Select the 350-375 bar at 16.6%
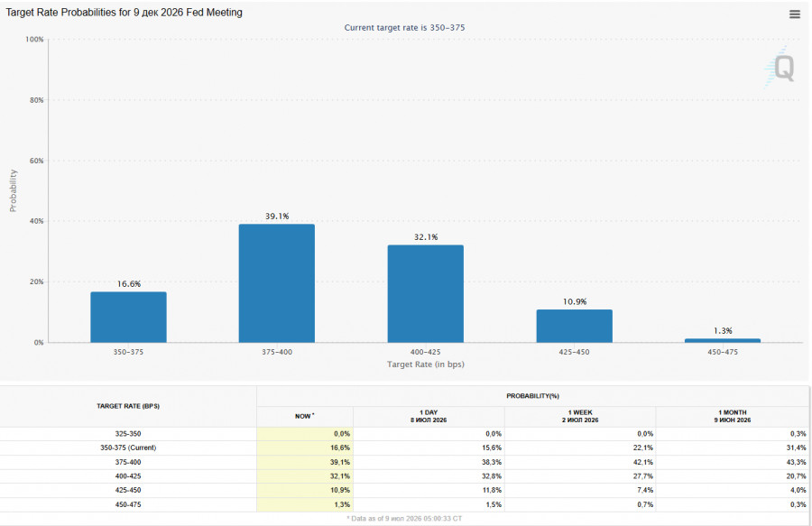812x526 pixels. 128,317
